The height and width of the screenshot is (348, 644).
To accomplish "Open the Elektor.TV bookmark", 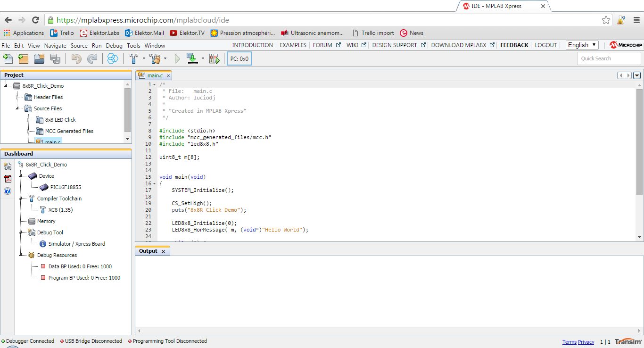I will (x=187, y=33).
